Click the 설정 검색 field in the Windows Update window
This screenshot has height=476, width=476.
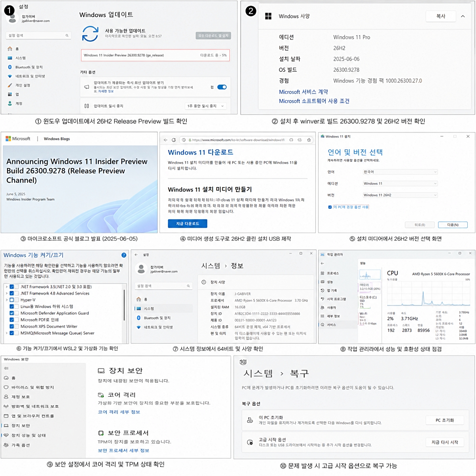[x=38, y=36]
